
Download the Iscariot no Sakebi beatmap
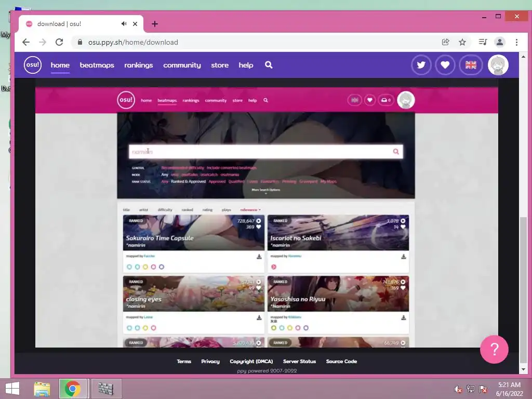point(403,257)
